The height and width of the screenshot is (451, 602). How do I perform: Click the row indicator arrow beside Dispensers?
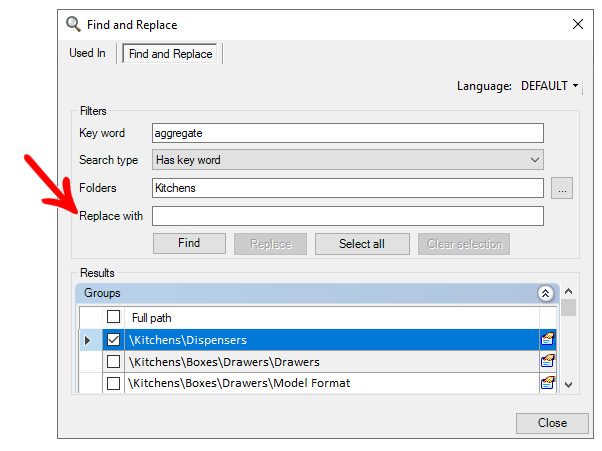(88, 340)
